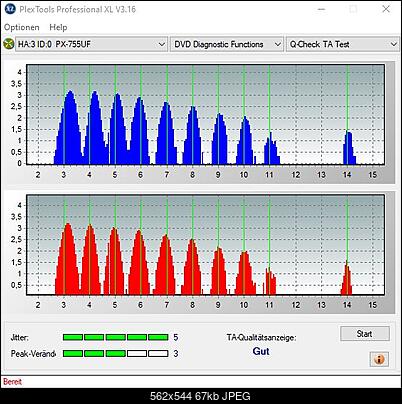Click the Bereit status bar text
The height and width of the screenshot is (404, 402).
point(13,382)
